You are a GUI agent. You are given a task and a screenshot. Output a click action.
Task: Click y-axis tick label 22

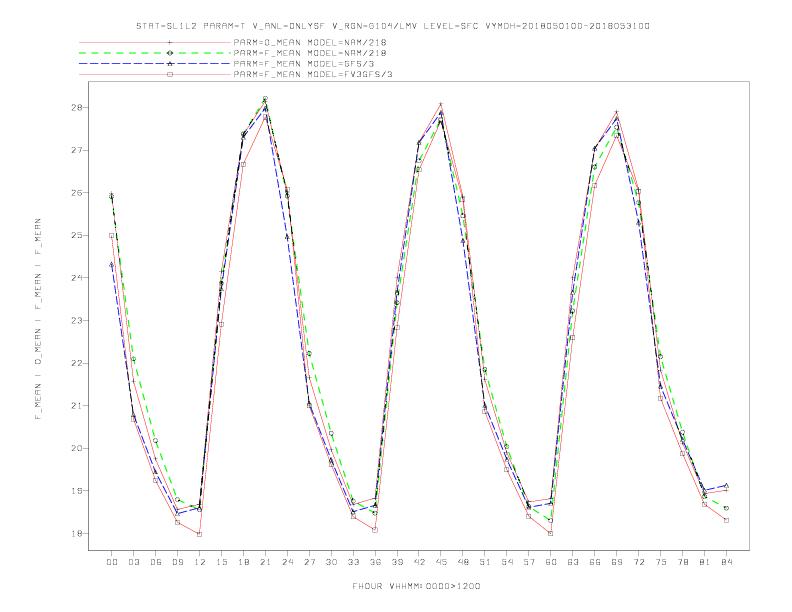click(77, 363)
